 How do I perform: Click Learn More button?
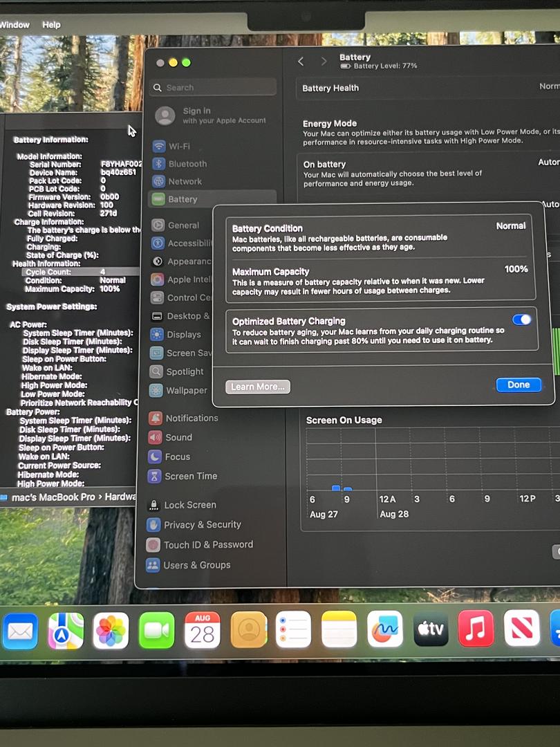pyautogui.click(x=258, y=387)
